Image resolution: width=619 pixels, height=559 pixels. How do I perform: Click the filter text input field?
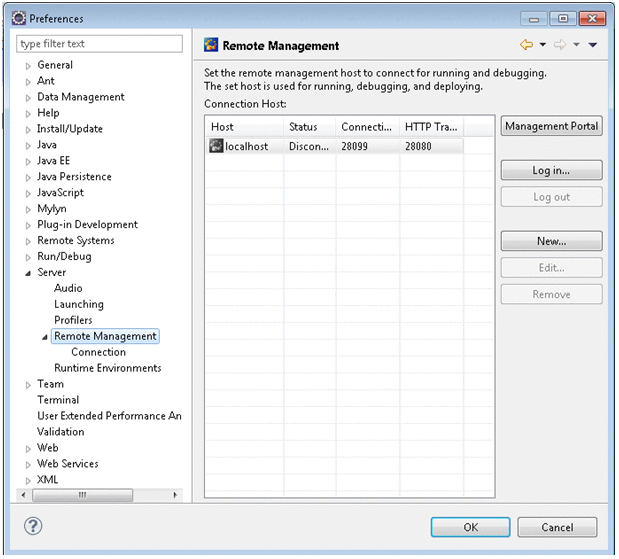(100, 44)
